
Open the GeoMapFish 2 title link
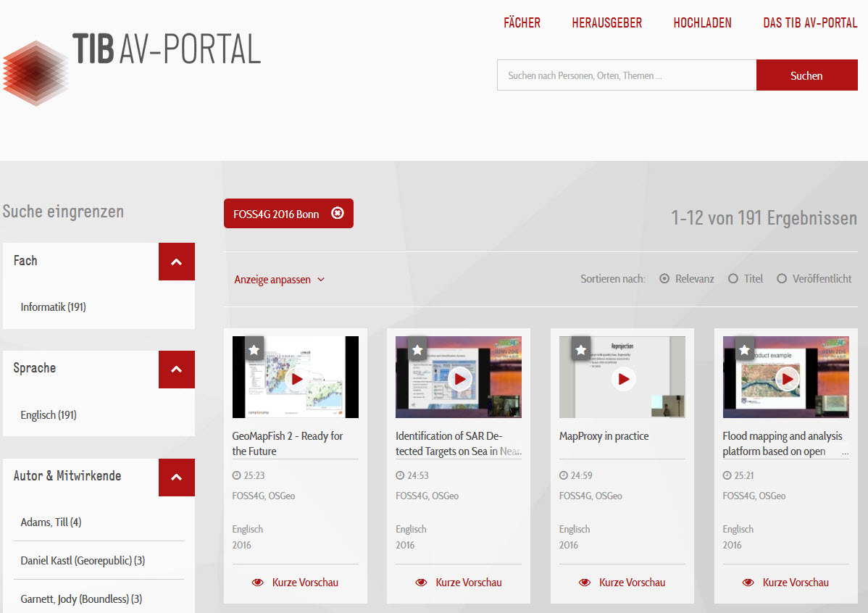click(288, 443)
